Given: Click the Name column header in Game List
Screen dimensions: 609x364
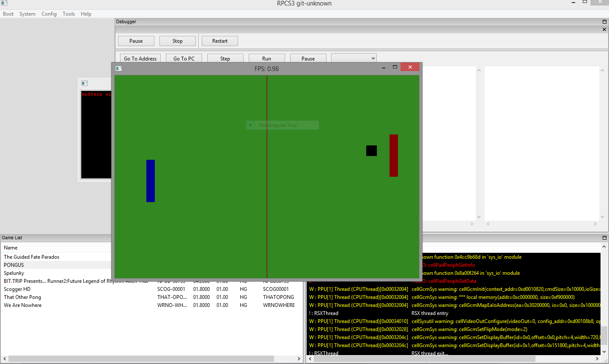Looking at the screenshot, I should click(x=11, y=248).
